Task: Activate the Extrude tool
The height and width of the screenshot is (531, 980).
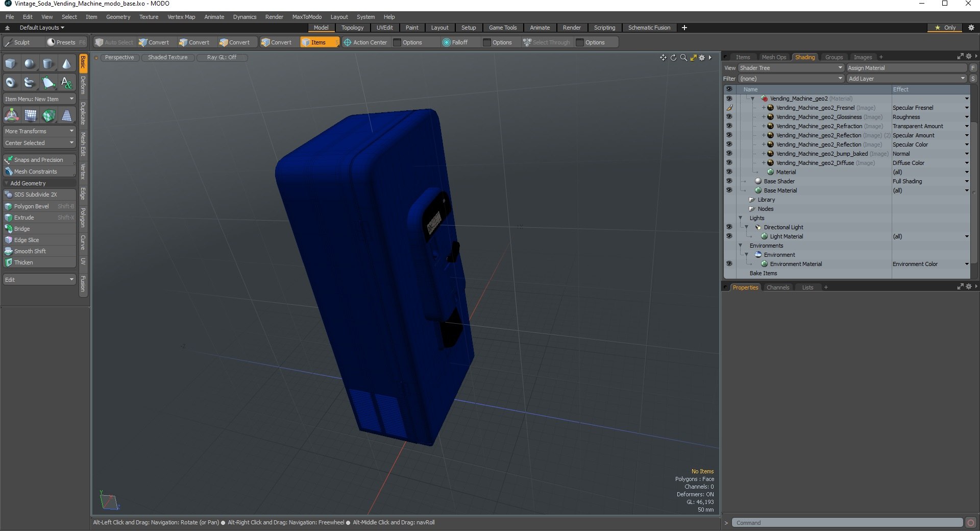Action: 39,218
